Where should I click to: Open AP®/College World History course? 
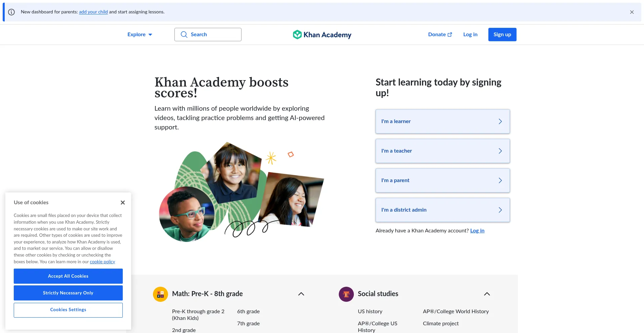[x=456, y=312]
